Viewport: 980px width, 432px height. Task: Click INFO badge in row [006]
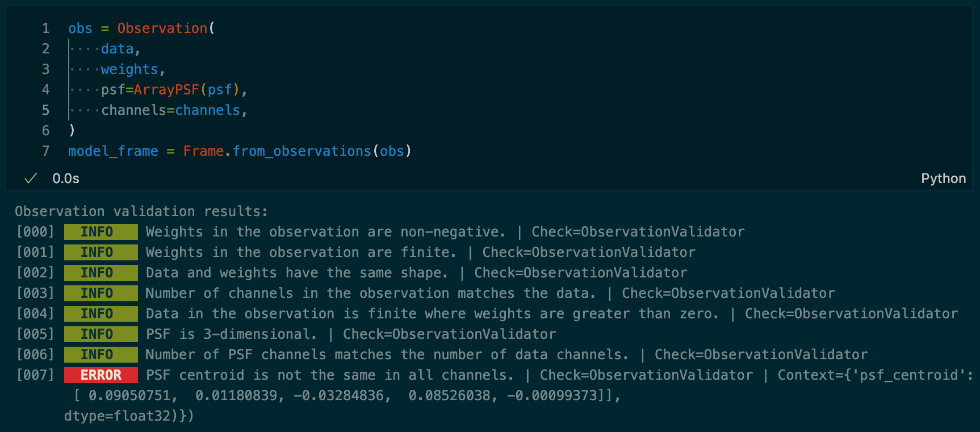tap(101, 355)
